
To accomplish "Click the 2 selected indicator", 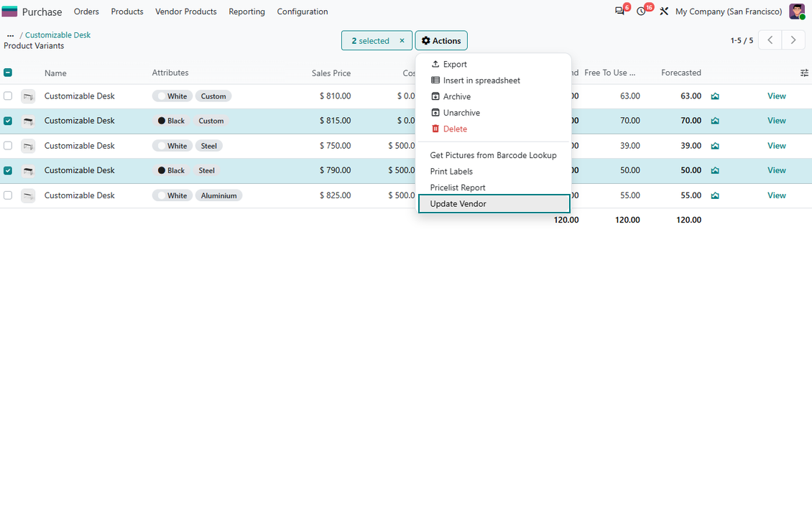I will coord(370,41).
